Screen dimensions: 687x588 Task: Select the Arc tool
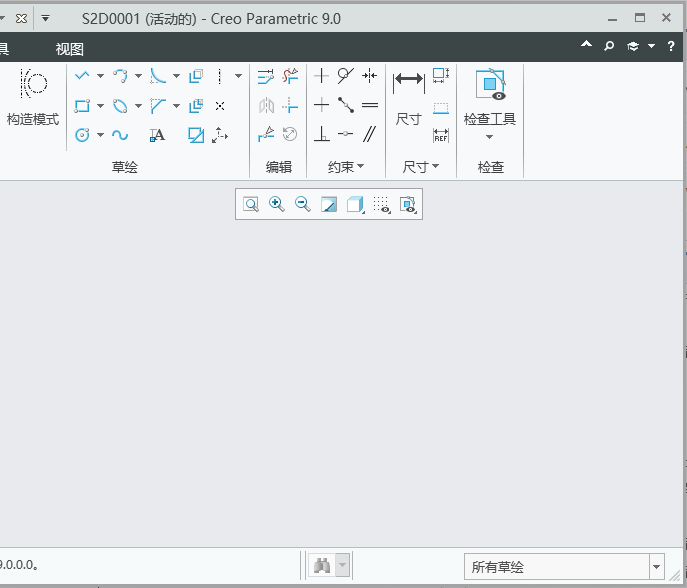click(120, 76)
